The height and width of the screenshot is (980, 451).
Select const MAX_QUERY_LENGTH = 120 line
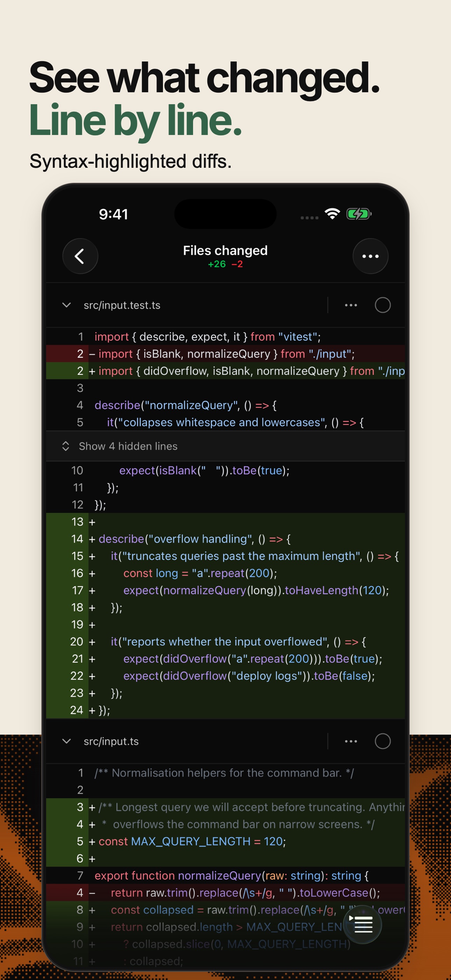click(225, 841)
